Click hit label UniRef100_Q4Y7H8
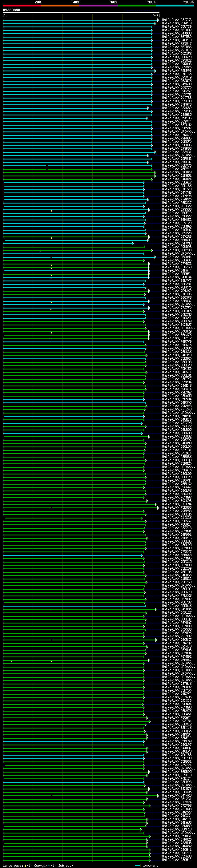This screenshot has width=197, height=868. [177, 193]
